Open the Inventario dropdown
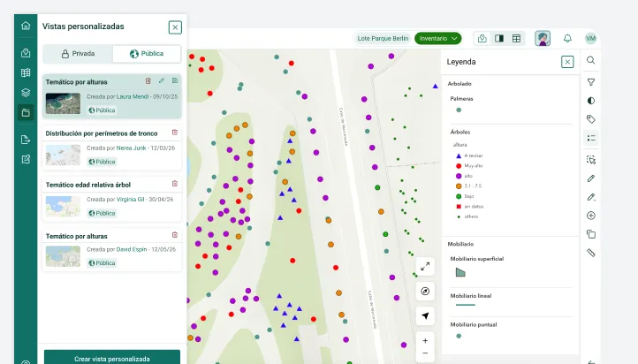 437,39
